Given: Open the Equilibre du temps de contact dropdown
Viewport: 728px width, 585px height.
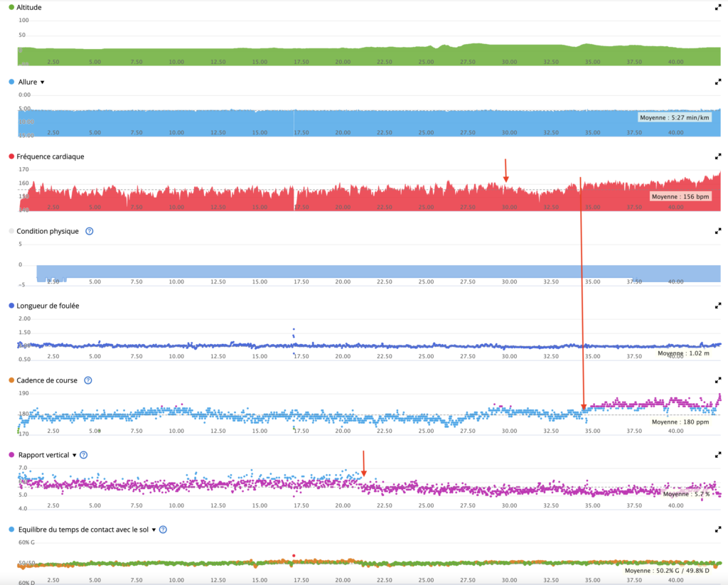Looking at the screenshot, I should 154,530.
